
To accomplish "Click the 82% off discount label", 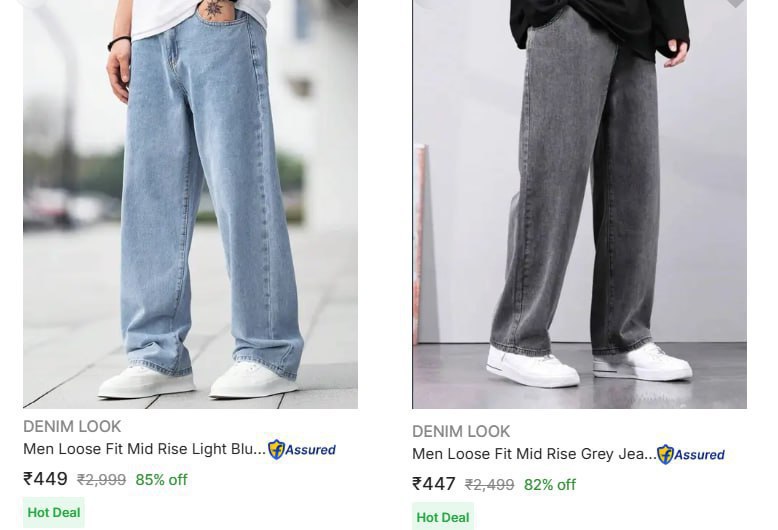I will click(x=550, y=485).
